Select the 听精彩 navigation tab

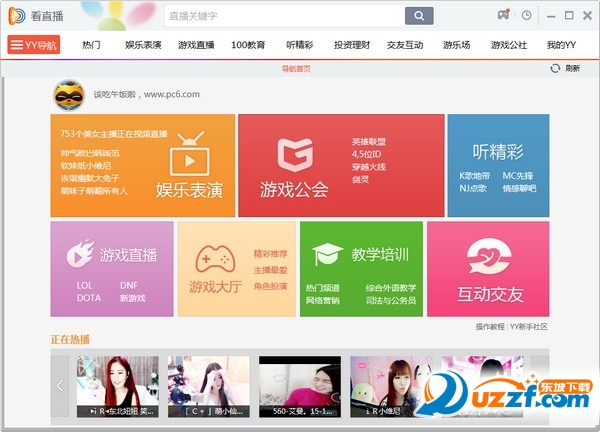tap(300, 45)
